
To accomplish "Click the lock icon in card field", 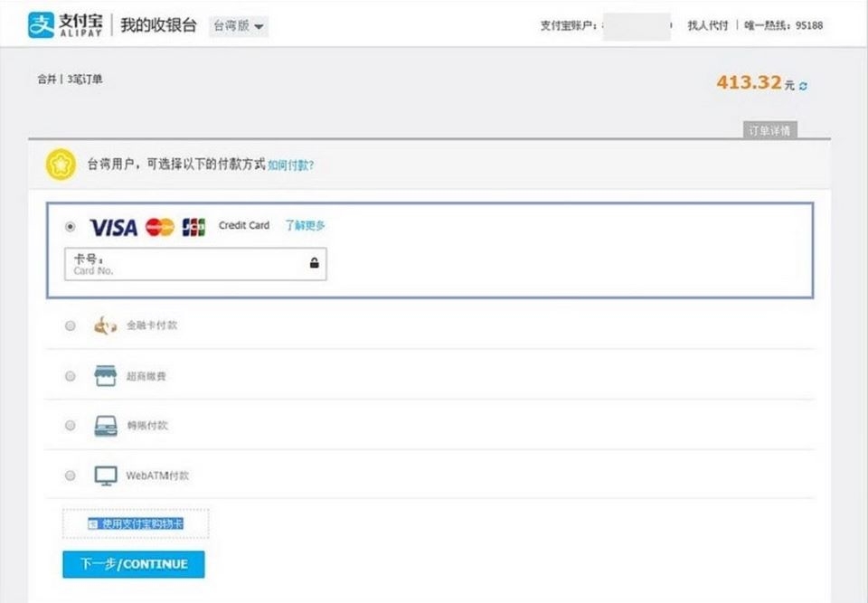I will (315, 262).
